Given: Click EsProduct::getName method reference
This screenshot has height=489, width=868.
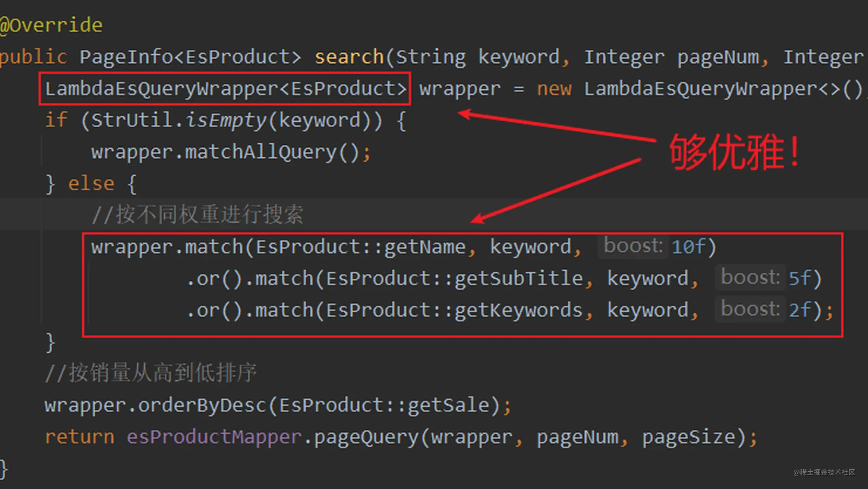Looking at the screenshot, I should 361,247.
